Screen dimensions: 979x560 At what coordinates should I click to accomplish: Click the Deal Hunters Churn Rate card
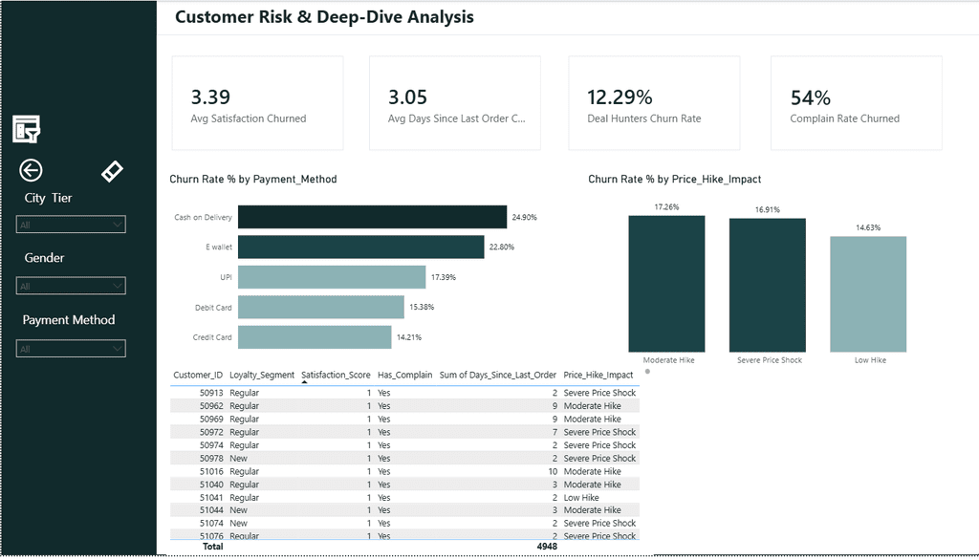(x=654, y=103)
